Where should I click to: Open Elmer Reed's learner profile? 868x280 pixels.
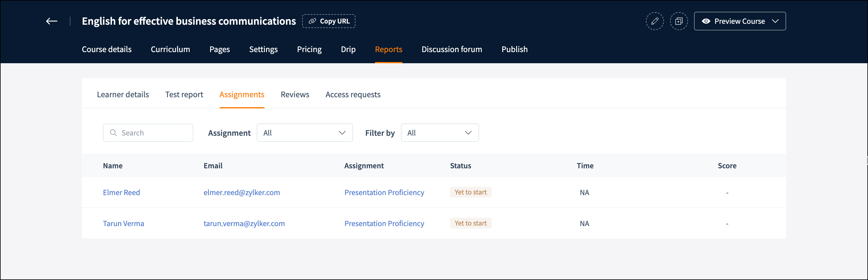(121, 192)
